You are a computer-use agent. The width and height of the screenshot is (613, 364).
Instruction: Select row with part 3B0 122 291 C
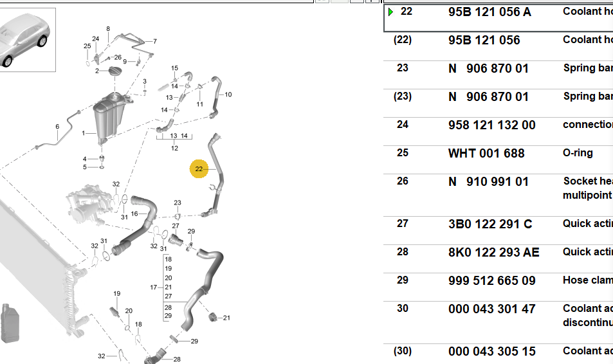[x=489, y=224]
